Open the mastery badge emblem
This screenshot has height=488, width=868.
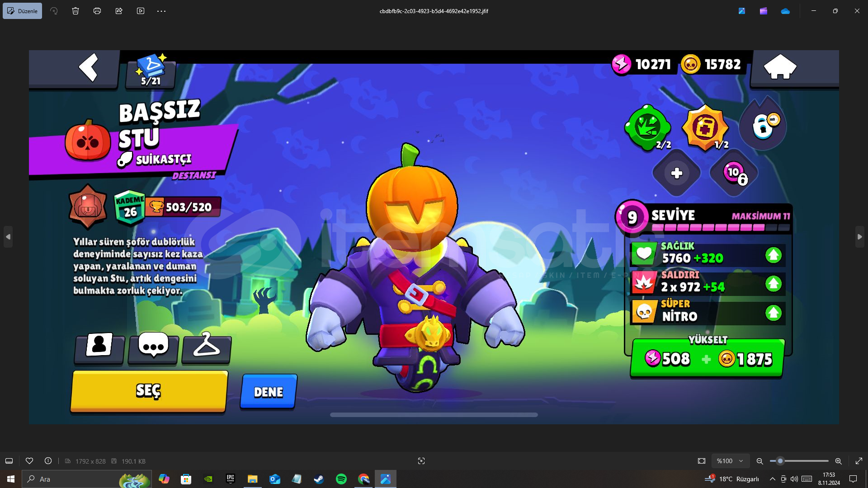pos(88,207)
